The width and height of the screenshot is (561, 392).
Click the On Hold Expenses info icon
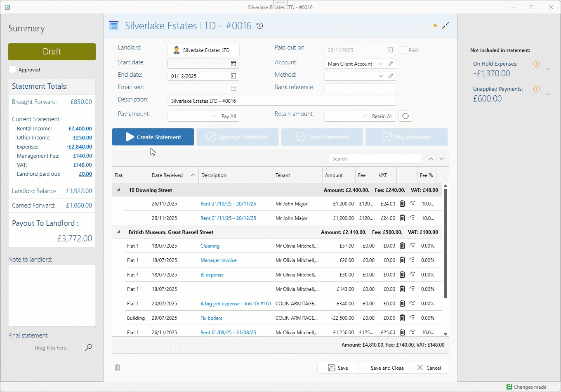536,64
